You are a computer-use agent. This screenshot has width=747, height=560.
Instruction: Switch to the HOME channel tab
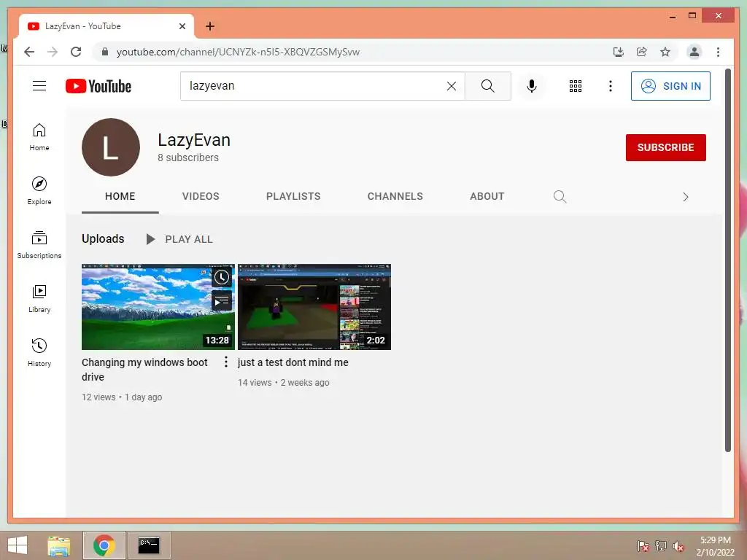tap(120, 196)
